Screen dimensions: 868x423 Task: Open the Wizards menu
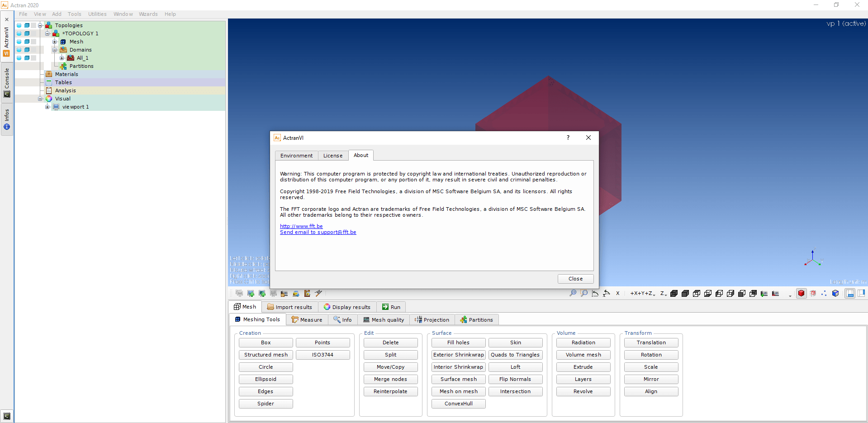(148, 14)
